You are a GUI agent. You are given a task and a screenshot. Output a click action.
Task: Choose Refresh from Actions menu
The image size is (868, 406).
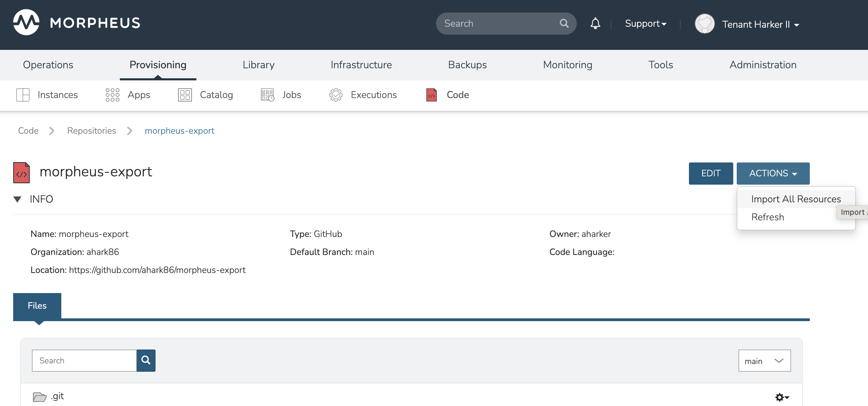[767, 217]
